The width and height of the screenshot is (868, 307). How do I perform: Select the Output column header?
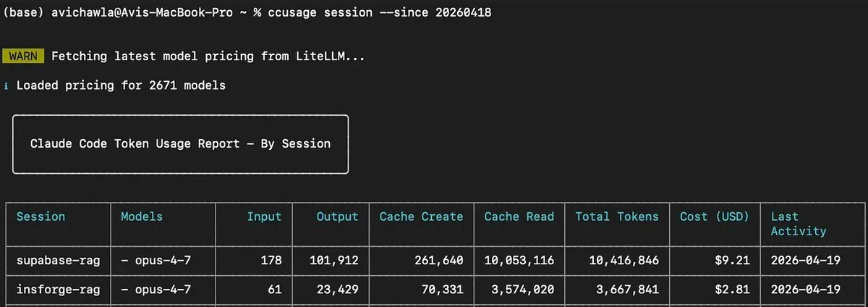pyautogui.click(x=337, y=216)
